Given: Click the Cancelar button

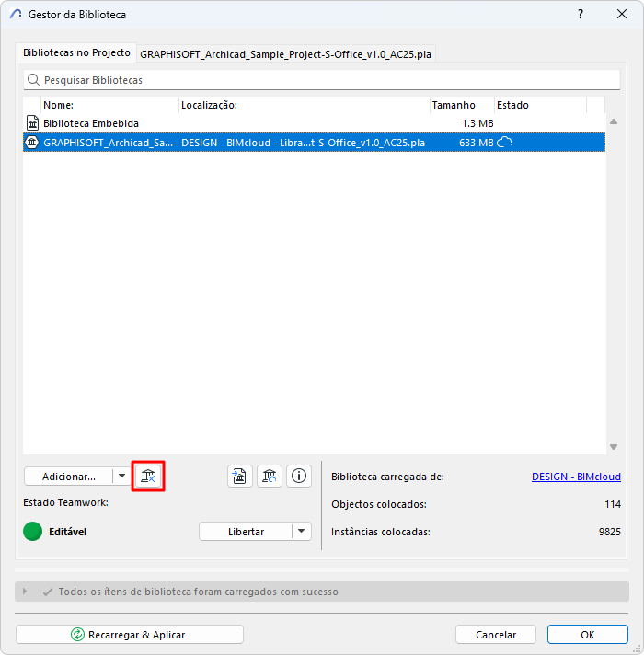Looking at the screenshot, I should pos(496,635).
